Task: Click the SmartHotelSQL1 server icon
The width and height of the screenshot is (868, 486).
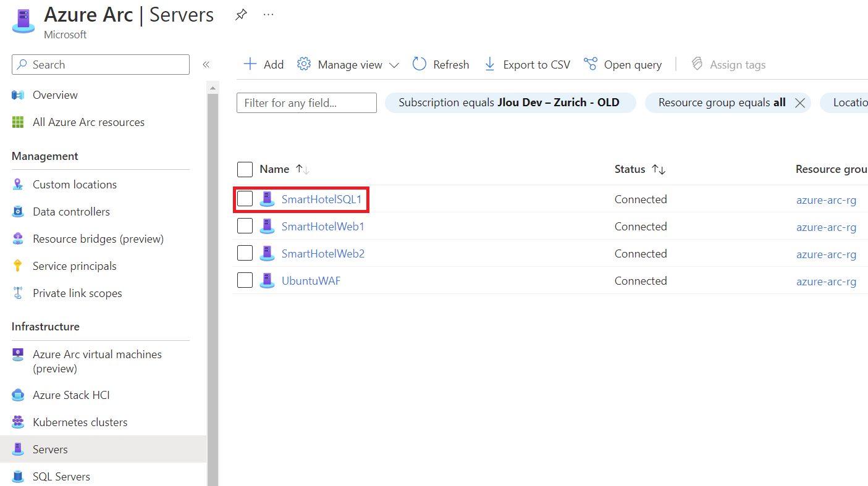Action: 267,199
